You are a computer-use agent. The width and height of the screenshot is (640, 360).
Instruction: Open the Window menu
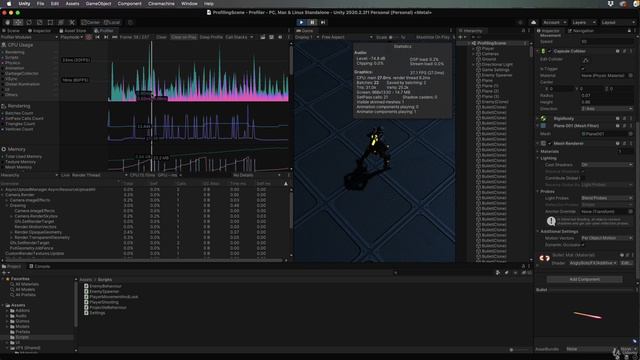pos(189,4)
